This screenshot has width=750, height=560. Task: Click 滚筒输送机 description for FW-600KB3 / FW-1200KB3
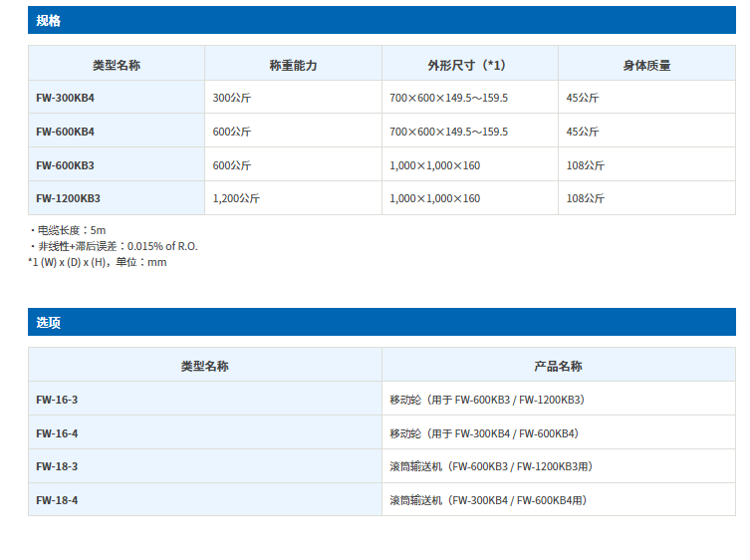(558, 466)
